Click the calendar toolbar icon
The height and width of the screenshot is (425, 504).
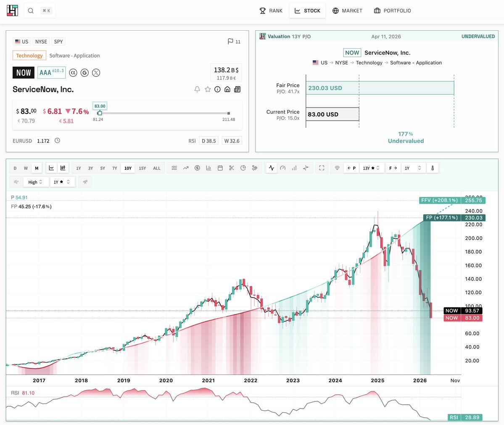tap(220, 168)
